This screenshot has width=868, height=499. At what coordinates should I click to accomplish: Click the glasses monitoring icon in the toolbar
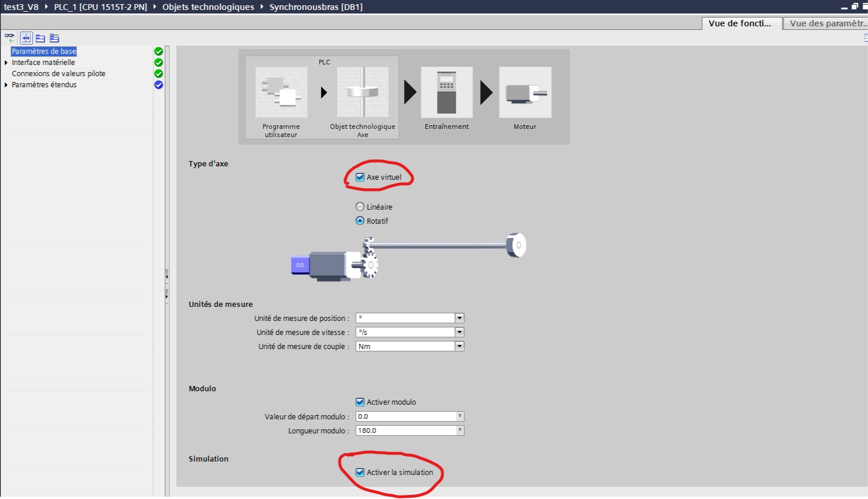(9, 37)
